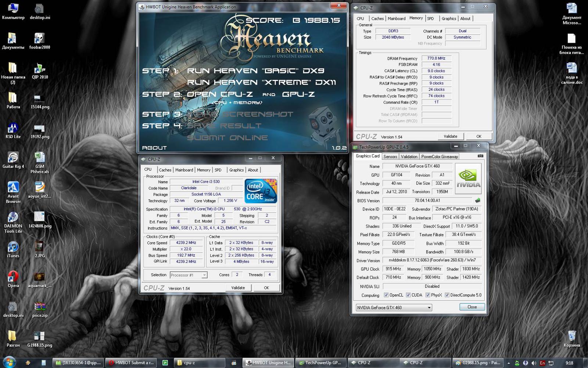Screen dimensions: 588x368
Task: Open Validation tab in GPU-Z
Action: coord(409,157)
